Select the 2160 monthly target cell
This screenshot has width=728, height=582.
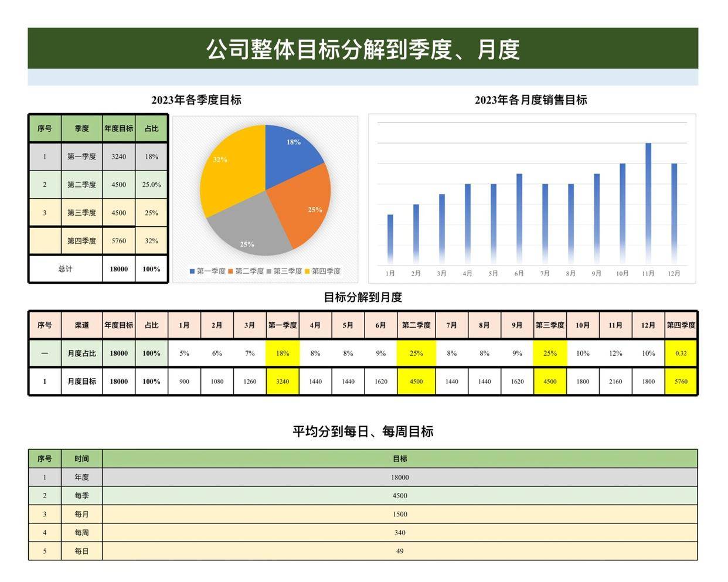615,382
